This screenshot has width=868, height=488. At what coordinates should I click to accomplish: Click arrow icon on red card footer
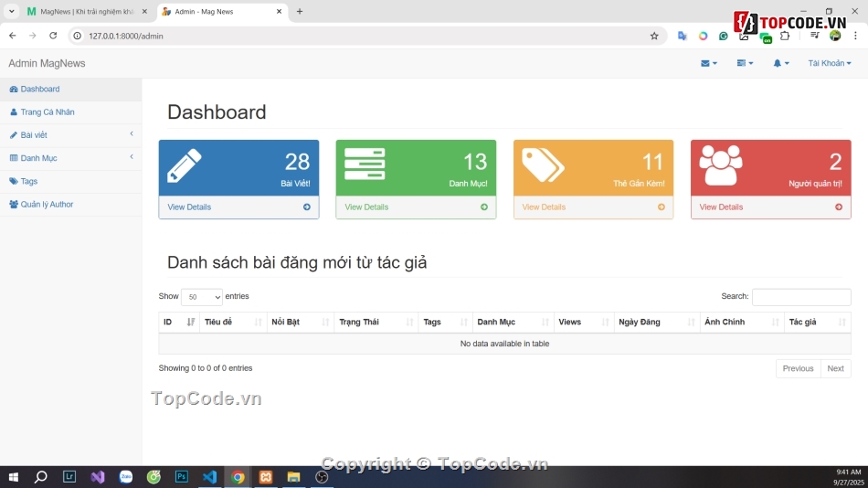point(839,207)
